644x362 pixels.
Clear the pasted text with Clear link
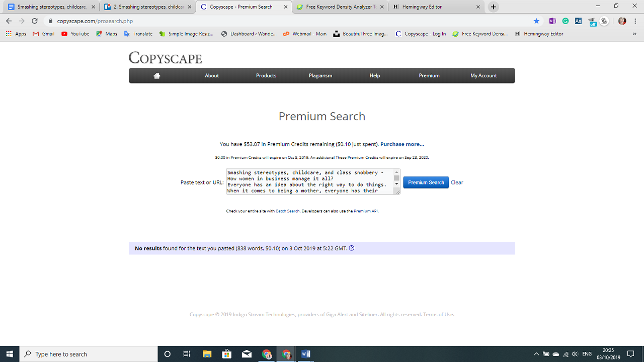click(x=457, y=183)
